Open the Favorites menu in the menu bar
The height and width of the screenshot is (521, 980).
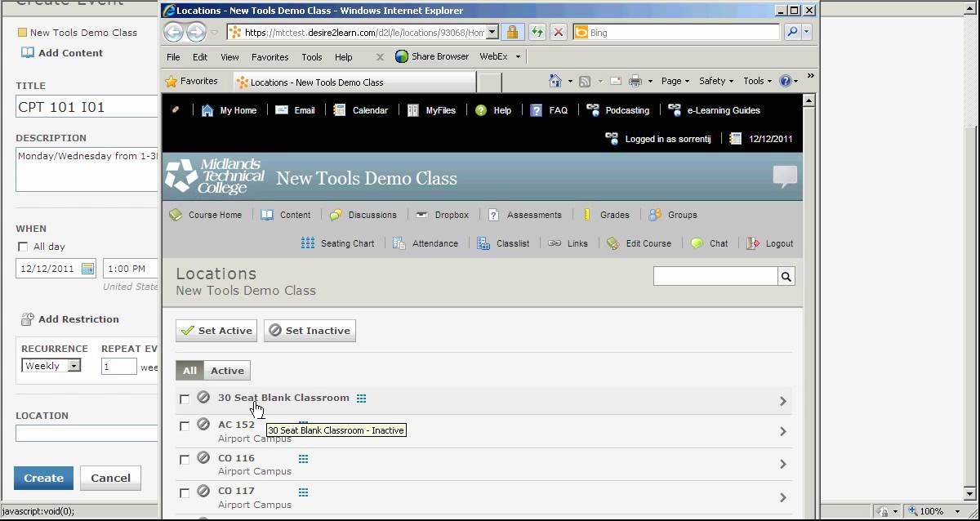coord(269,57)
